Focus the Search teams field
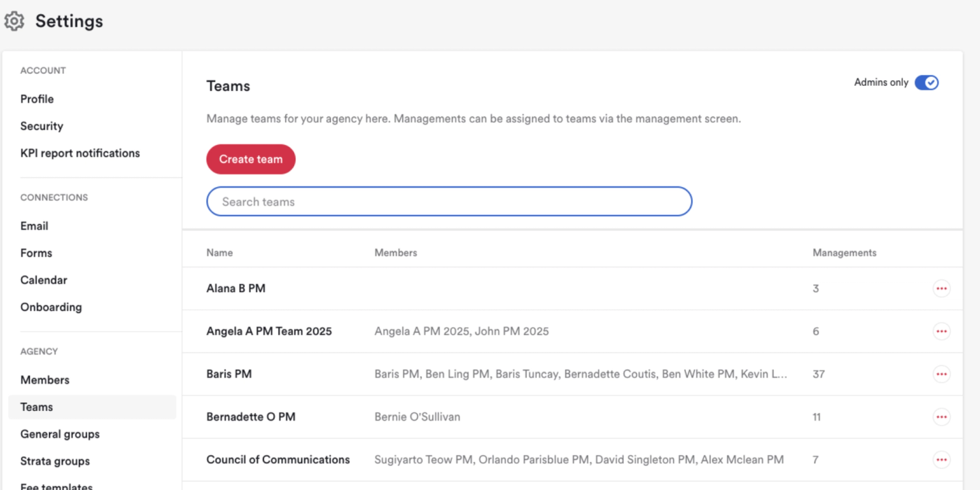This screenshot has width=980, height=490. (x=449, y=201)
